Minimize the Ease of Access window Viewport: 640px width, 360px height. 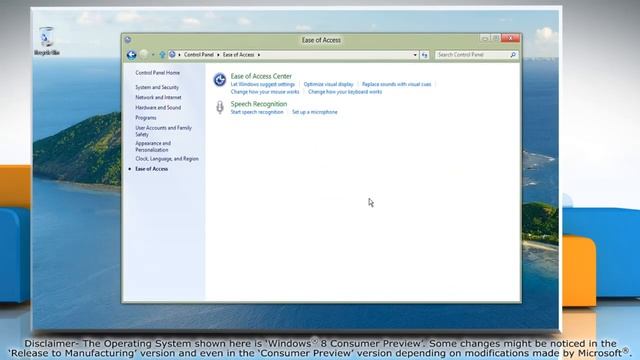tap(485, 38)
